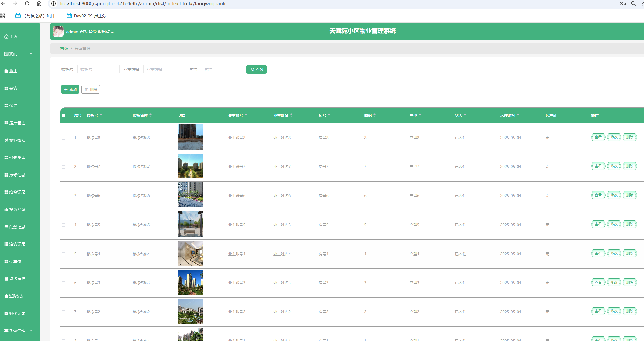Open the 投诉建议 sidebar item
The width and height of the screenshot is (644, 341).
pyautogui.click(x=17, y=210)
